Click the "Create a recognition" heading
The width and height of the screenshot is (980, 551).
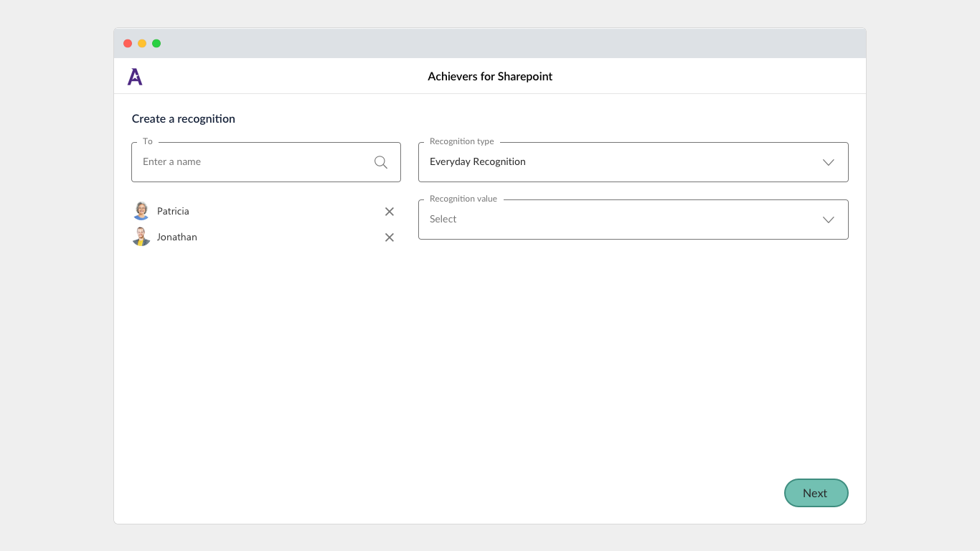(184, 119)
